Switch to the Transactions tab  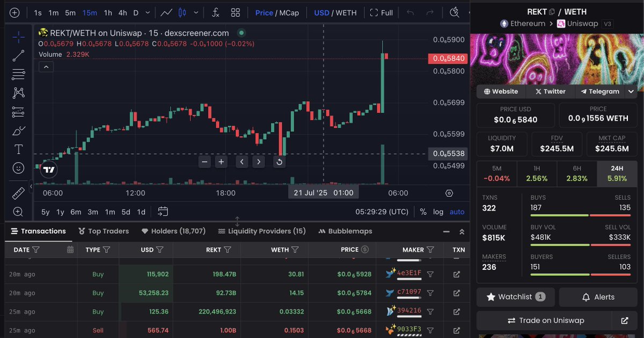[x=38, y=231]
